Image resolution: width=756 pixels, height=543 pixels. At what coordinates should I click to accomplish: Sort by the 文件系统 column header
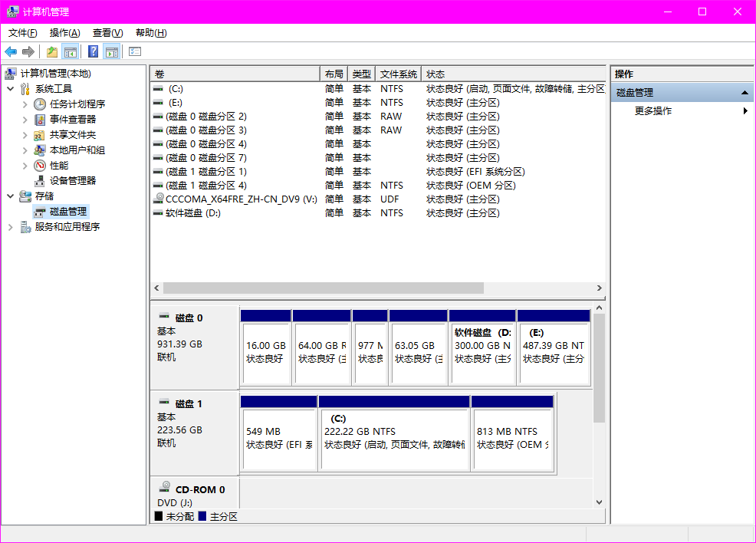pos(398,74)
